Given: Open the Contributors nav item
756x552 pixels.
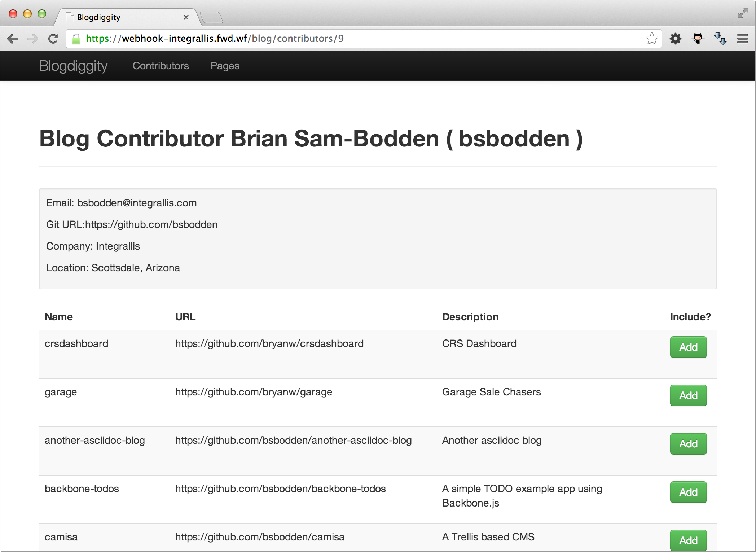Looking at the screenshot, I should (161, 66).
